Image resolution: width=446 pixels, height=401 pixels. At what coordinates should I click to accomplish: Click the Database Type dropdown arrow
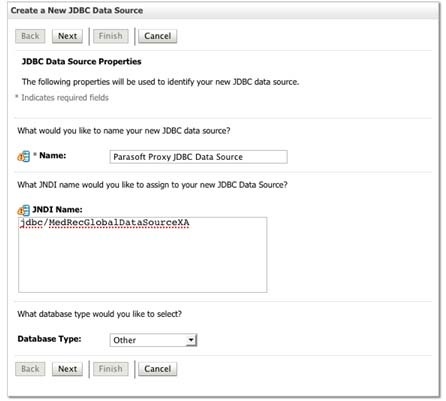click(191, 340)
